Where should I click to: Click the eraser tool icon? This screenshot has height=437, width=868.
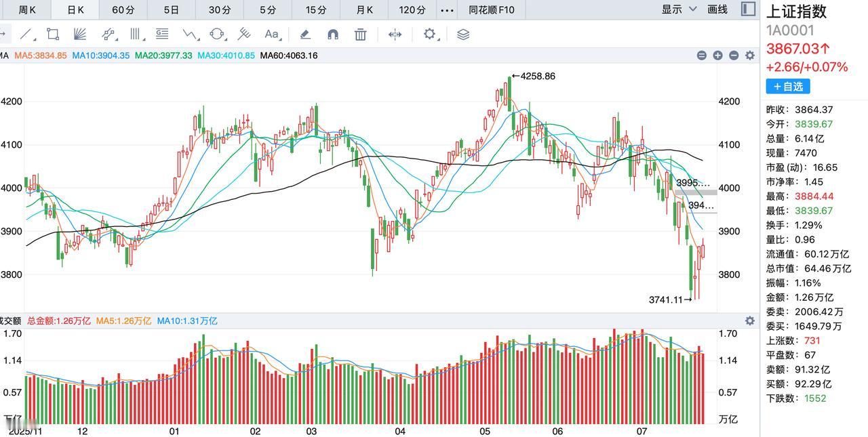tap(305, 34)
